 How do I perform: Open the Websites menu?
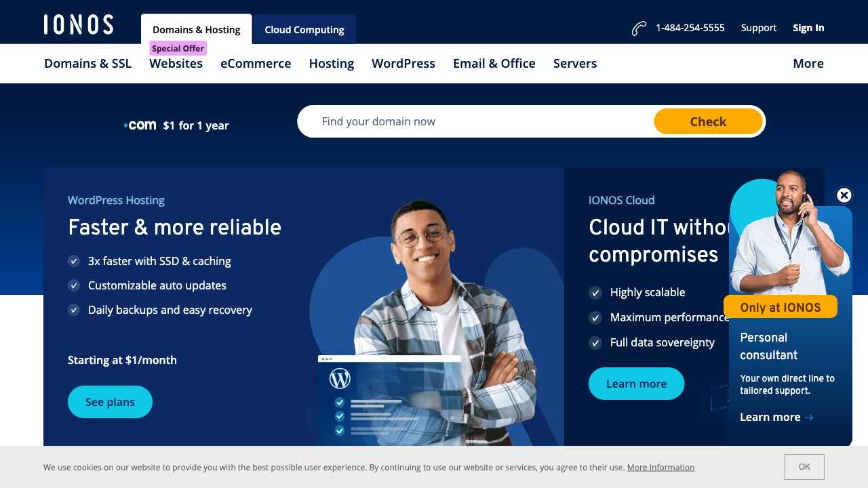(176, 64)
